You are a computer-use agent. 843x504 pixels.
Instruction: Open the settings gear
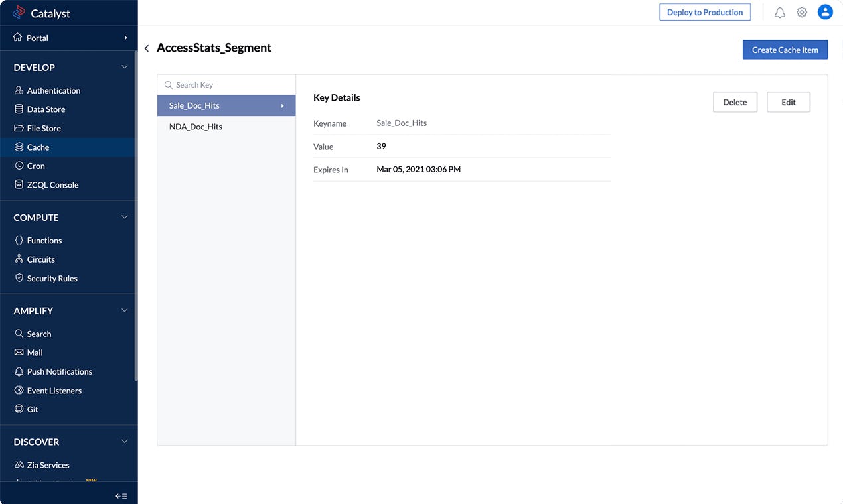pos(801,11)
